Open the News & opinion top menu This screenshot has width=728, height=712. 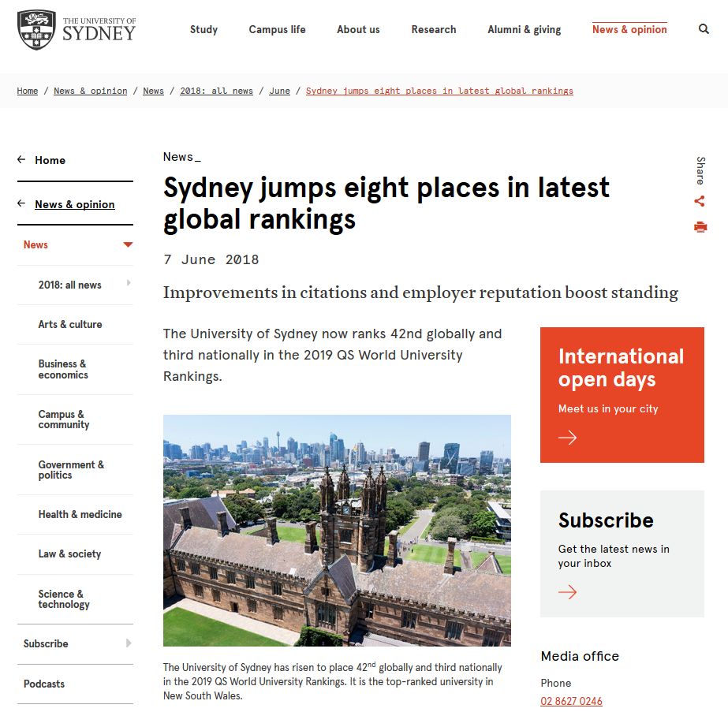click(x=629, y=30)
